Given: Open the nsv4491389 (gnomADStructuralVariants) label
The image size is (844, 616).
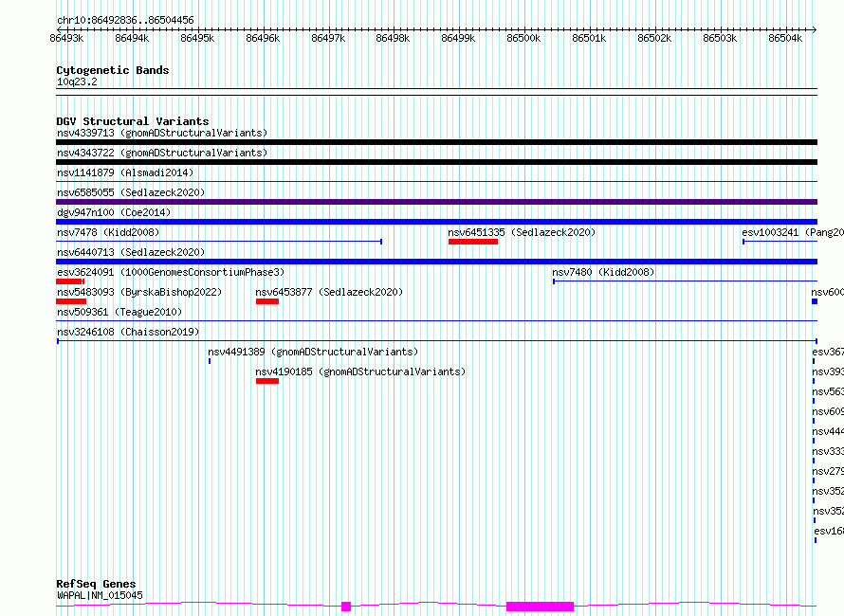Looking at the screenshot, I should (x=313, y=352).
